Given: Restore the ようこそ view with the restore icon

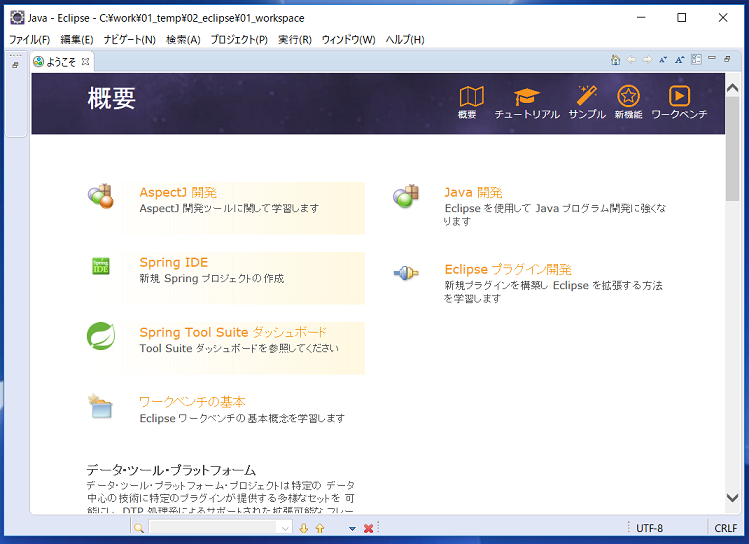Looking at the screenshot, I should [727, 59].
